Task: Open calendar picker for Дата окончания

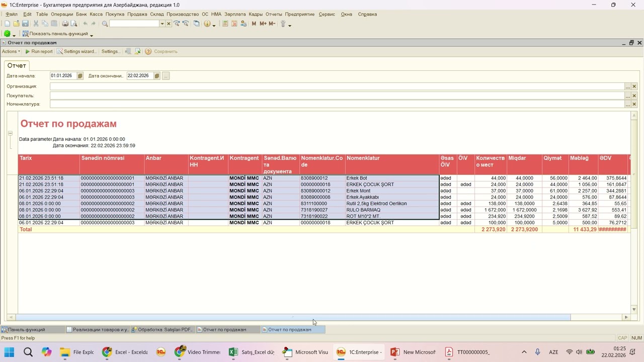Action: 157,76
